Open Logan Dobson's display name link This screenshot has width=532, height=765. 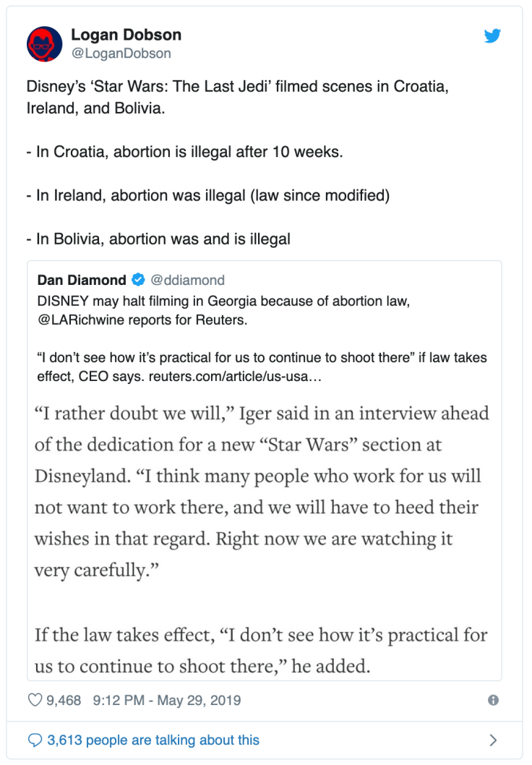click(126, 35)
